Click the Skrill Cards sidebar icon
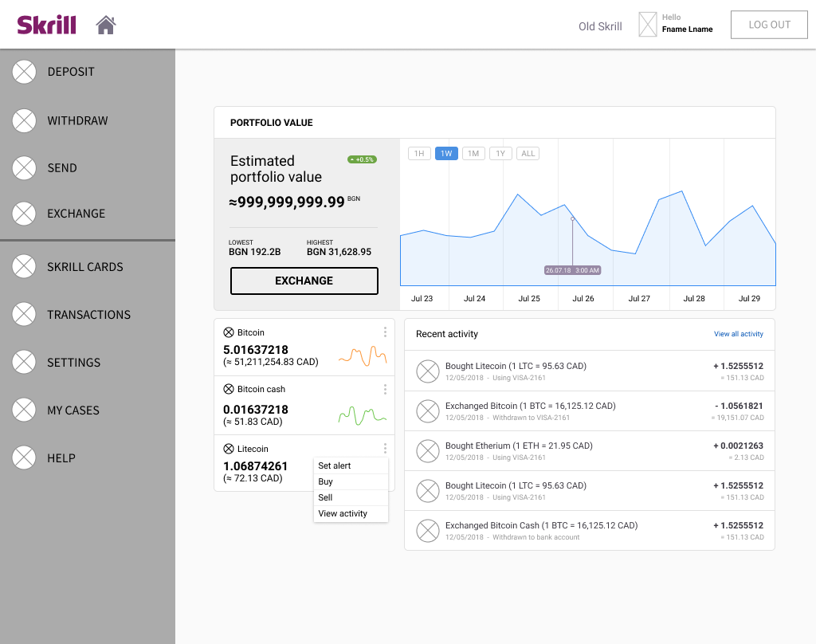The width and height of the screenshot is (816, 644). tap(24, 266)
